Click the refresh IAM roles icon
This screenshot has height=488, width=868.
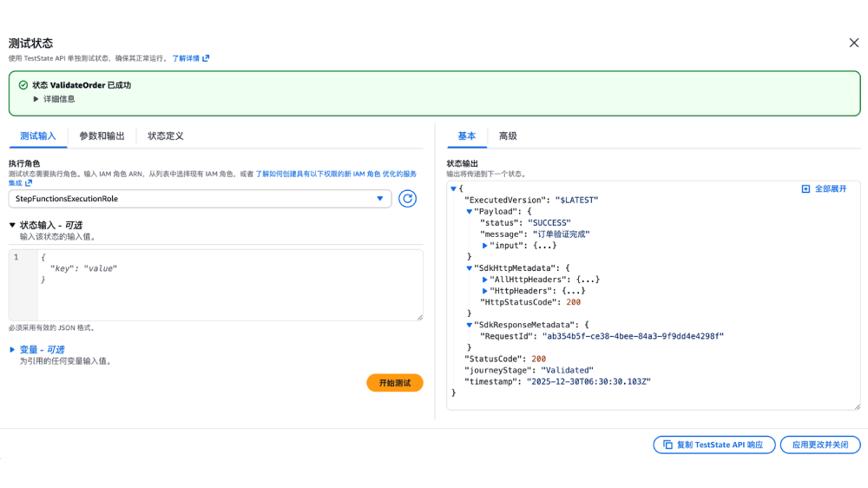point(407,199)
